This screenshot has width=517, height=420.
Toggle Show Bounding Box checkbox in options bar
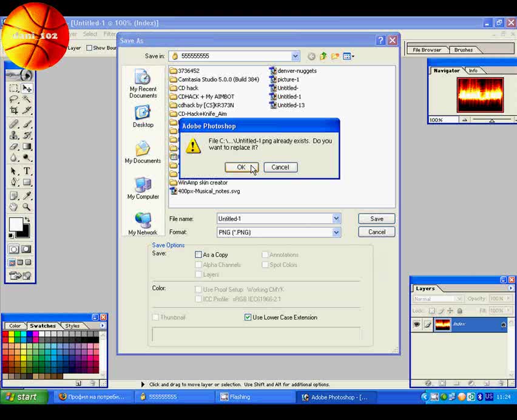89,48
